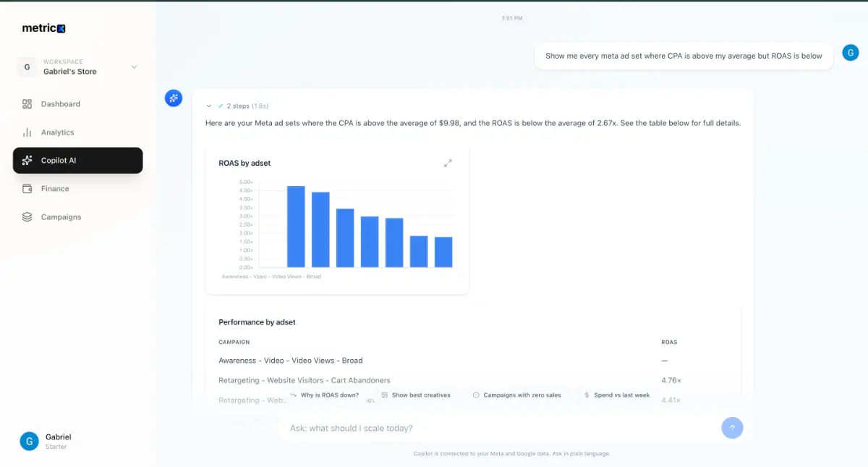Focus the Ask Copilot input field
868x467 pixels.
[x=499, y=428]
